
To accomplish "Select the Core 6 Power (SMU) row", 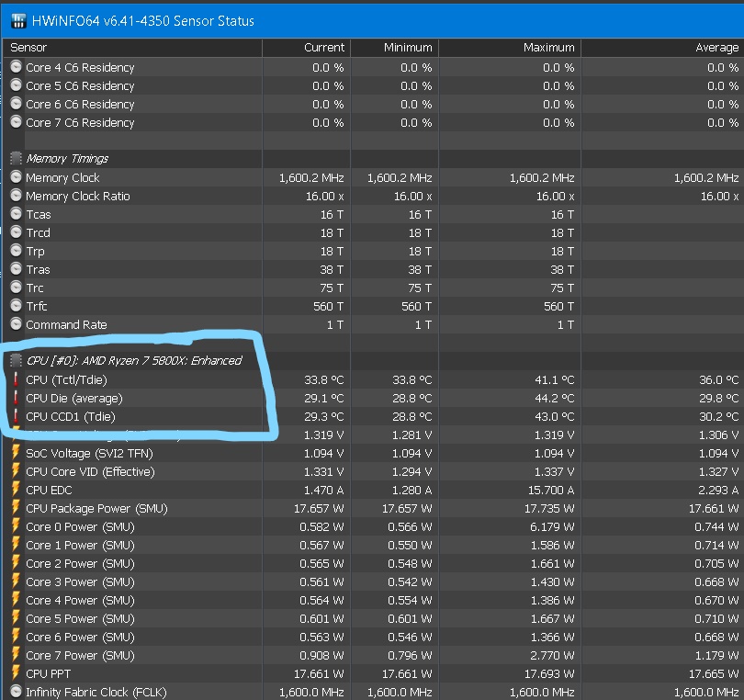I will [374, 637].
